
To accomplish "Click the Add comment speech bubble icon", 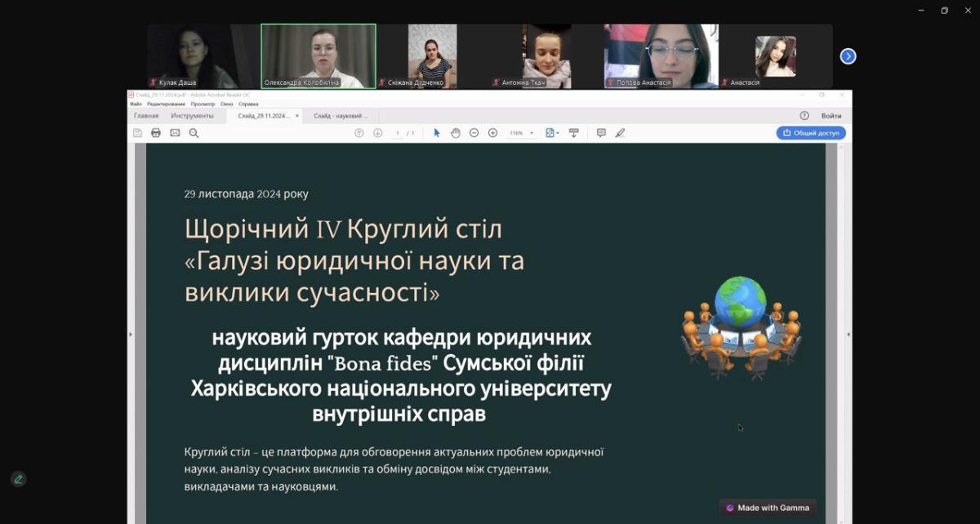I will click(601, 133).
